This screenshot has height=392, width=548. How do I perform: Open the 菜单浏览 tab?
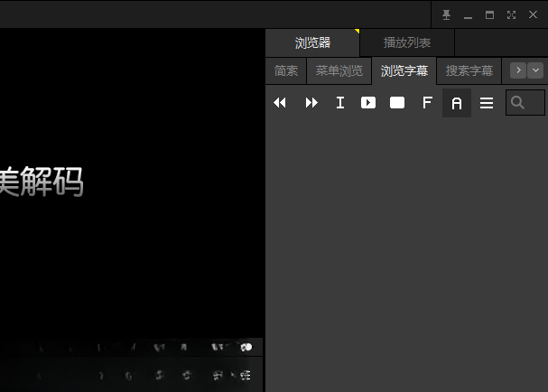click(339, 71)
